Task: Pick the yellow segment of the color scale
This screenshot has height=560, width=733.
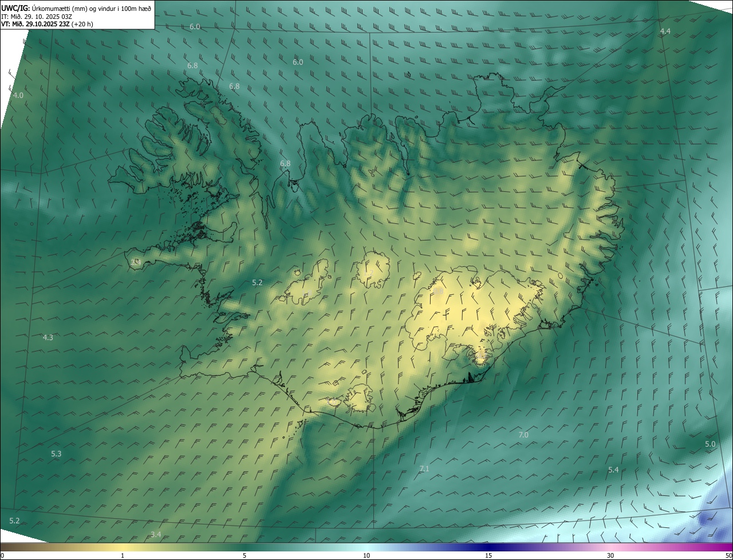Action: pyautogui.click(x=123, y=547)
